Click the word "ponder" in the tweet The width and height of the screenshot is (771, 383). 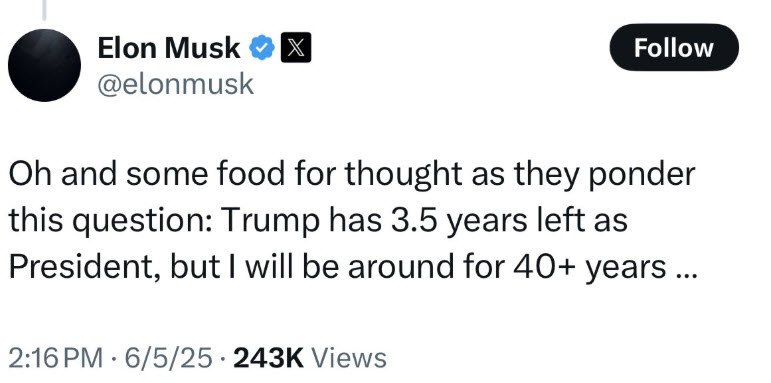click(x=642, y=174)
